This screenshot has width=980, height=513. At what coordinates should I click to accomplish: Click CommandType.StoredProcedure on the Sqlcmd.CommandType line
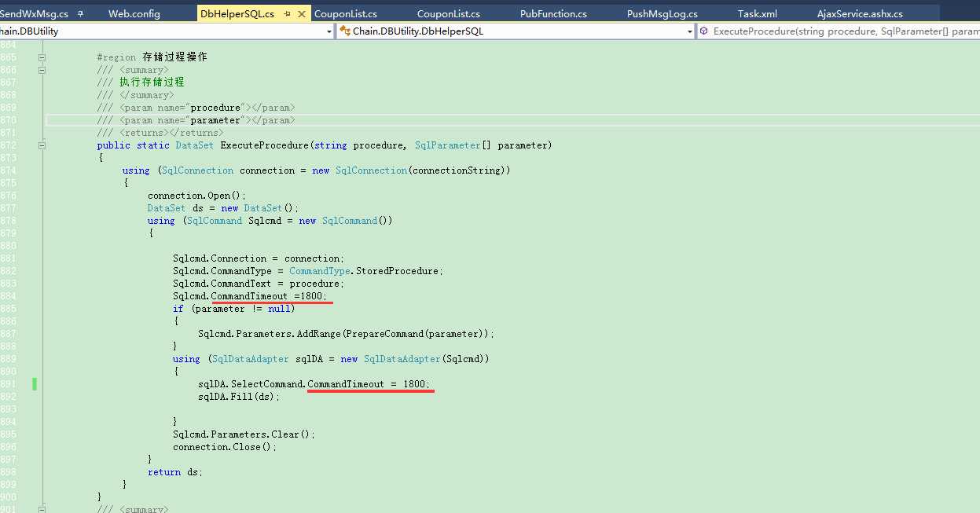(x=365, y=271)
